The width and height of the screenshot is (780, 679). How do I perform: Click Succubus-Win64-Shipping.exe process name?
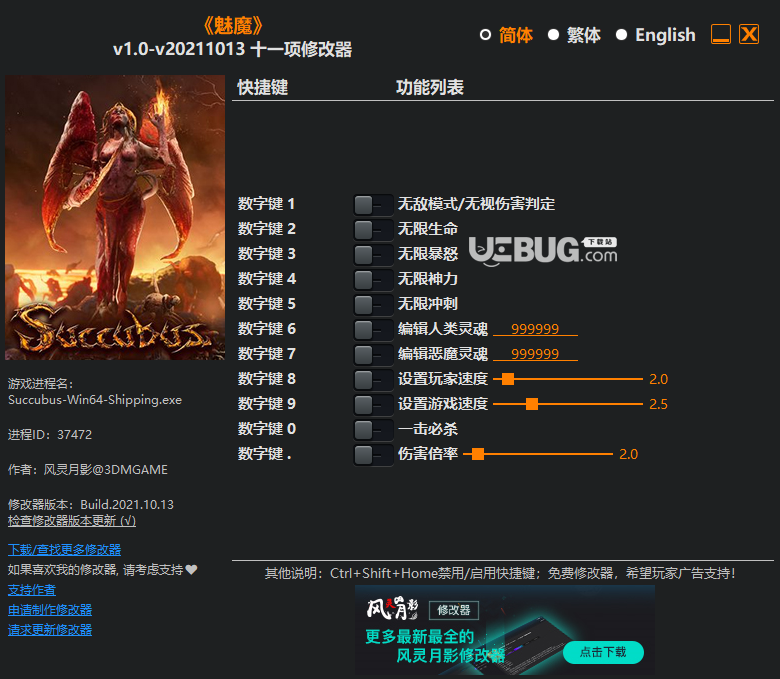click(x=95, y=400)
